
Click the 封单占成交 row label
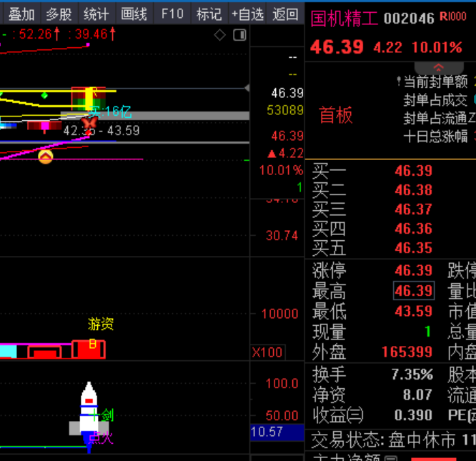tap(435, 100)
